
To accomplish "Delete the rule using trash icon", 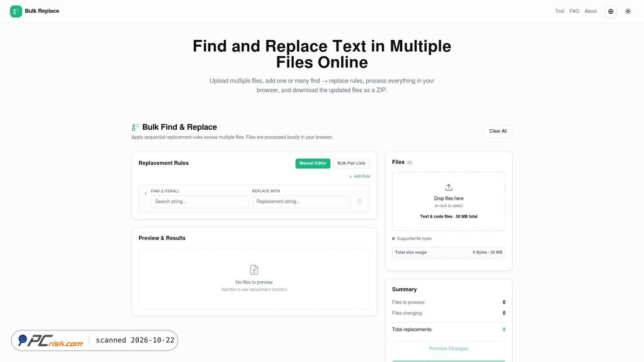I will pyautogui.click(x=359, y=202).
